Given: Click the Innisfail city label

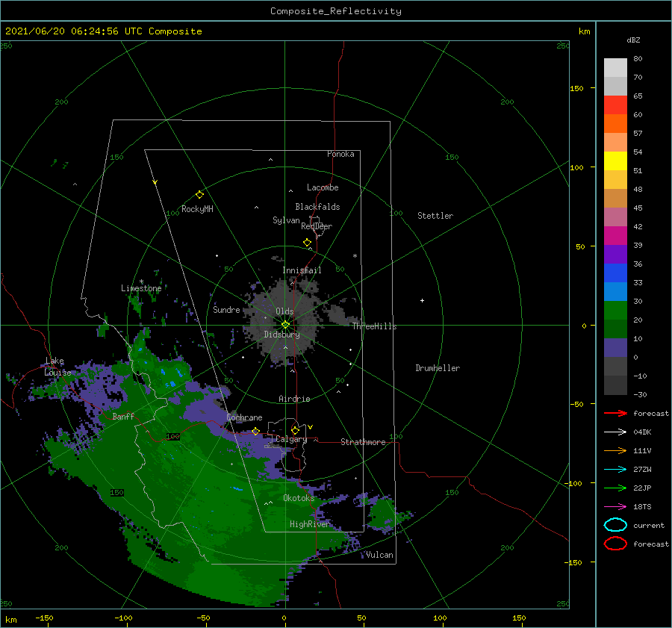Looking at the screenshot, I should point(302,270).
